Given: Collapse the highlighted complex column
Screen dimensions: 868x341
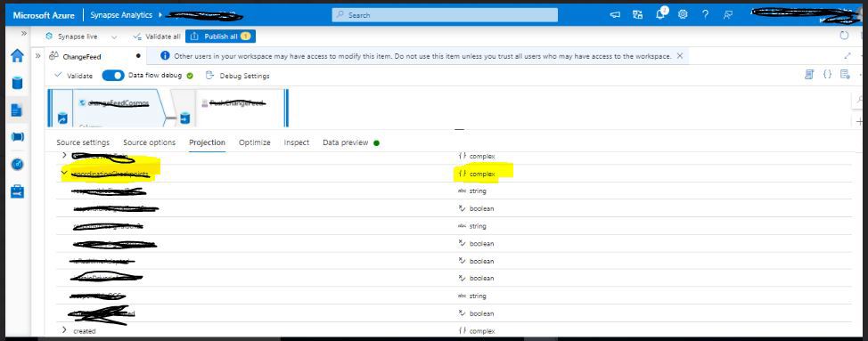Looking at the screenshot, I should [64, 173].
